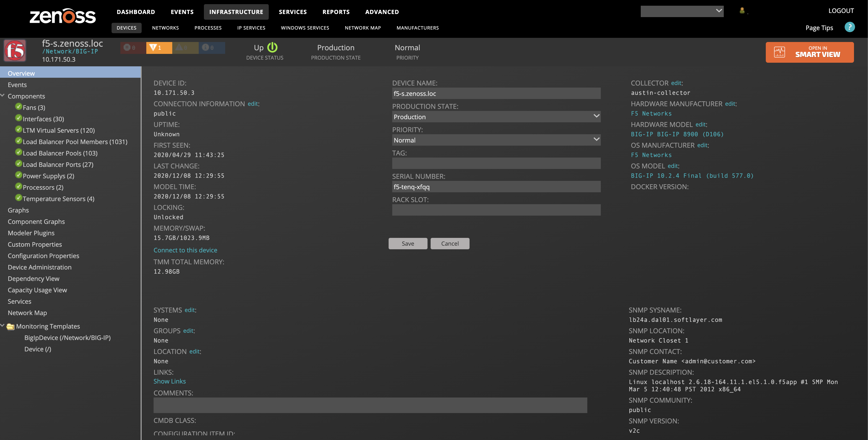Screen dimensions: 868x440
Task: Edit the device Location
Action: pyautogui.click(x=194, y=351)
